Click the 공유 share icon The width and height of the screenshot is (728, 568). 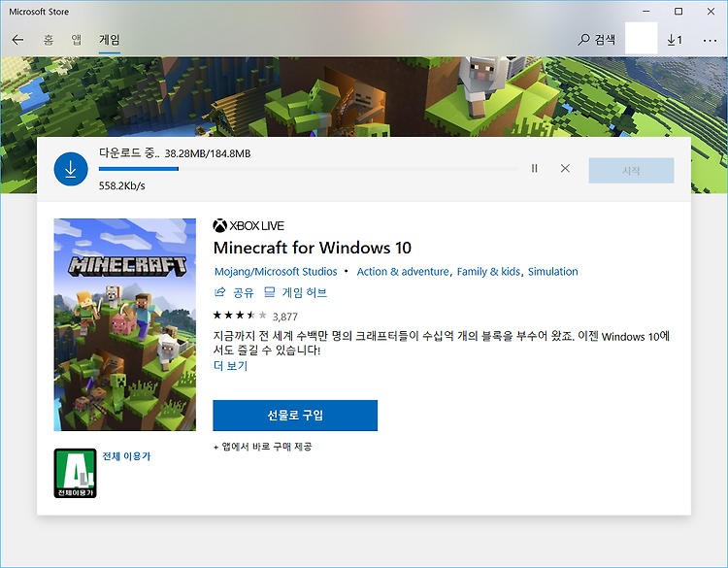(219, 292)
